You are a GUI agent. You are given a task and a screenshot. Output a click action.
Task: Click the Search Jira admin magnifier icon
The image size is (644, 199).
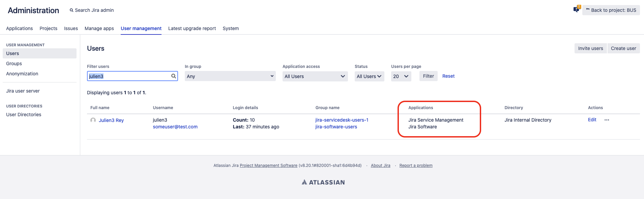(71, 10)
